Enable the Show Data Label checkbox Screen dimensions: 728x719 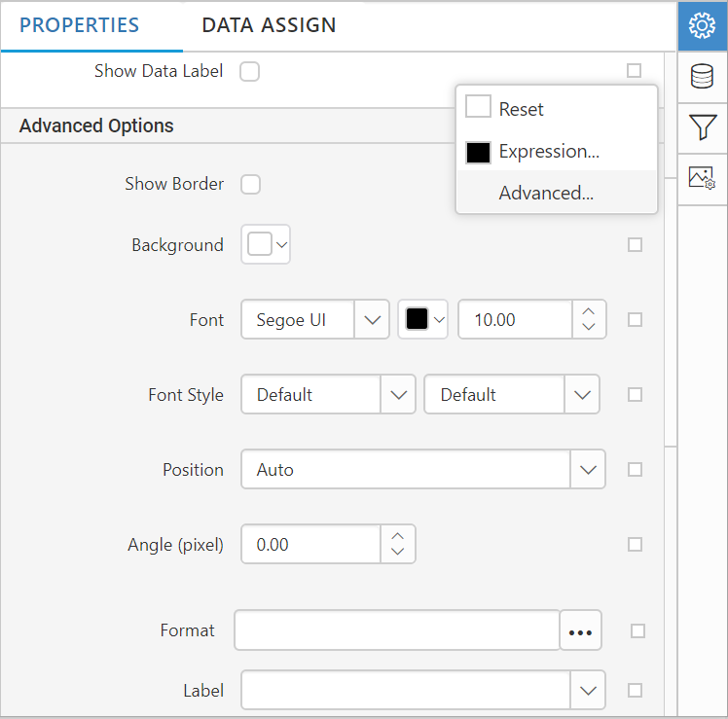pos(250,71)
